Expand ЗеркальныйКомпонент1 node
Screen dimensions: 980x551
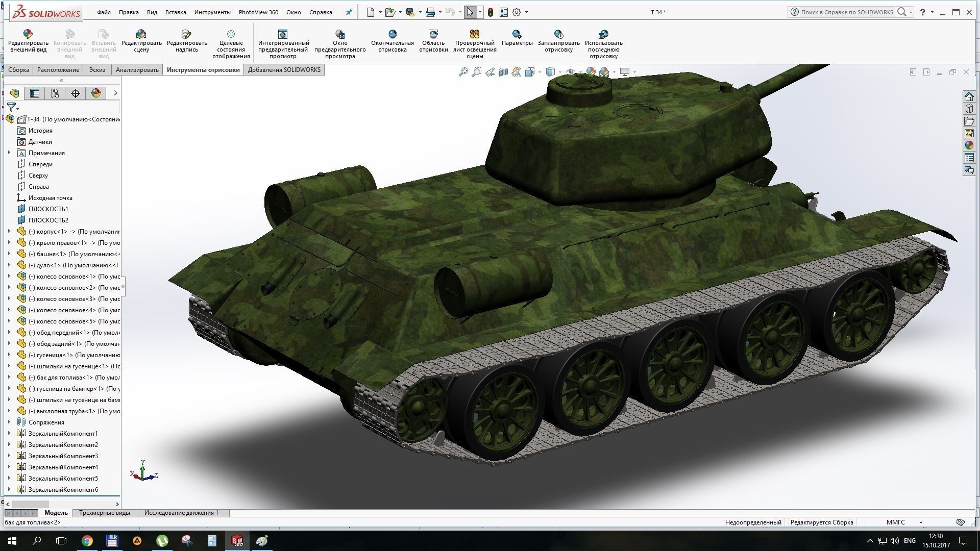coord(9,433)
